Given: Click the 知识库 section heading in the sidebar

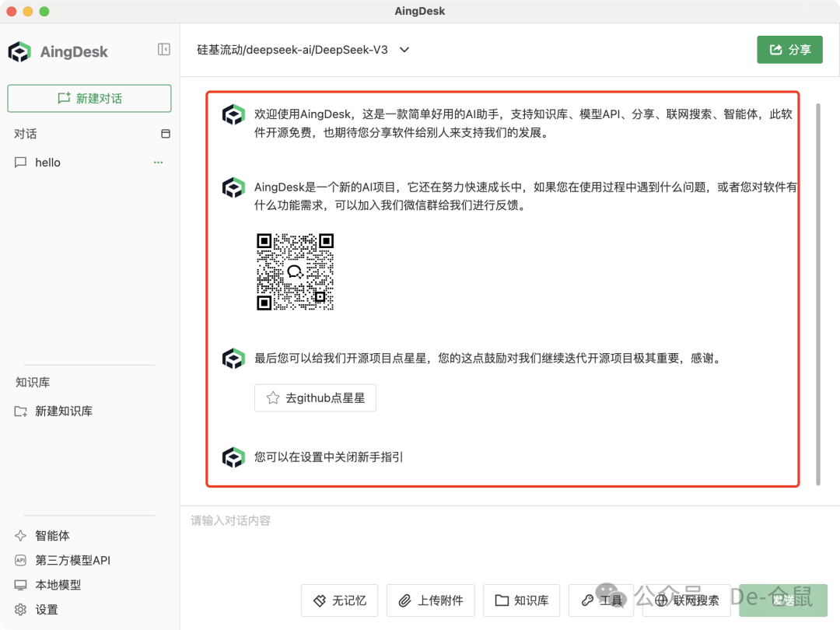Looking at the screenshot, I should pyautogui.click(x=33, y=383).
